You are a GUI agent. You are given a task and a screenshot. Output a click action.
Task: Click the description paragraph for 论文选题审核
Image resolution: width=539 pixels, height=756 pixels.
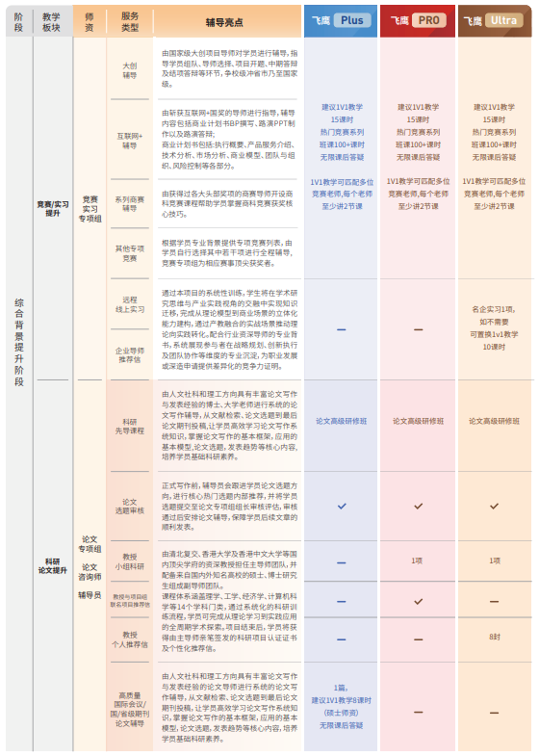(229, 507)
